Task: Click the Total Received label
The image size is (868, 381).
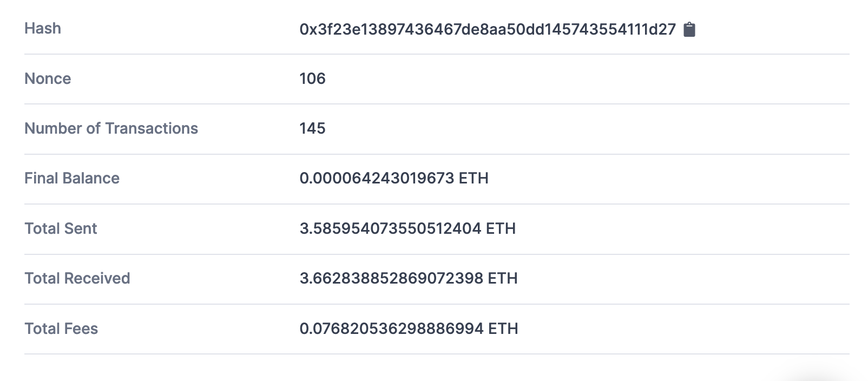Action: (76, 278)
